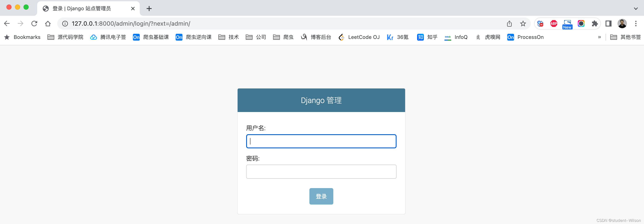Open the colorful circle extension icon
This screenshot has width=644, height=224.
tap(581, 24)
